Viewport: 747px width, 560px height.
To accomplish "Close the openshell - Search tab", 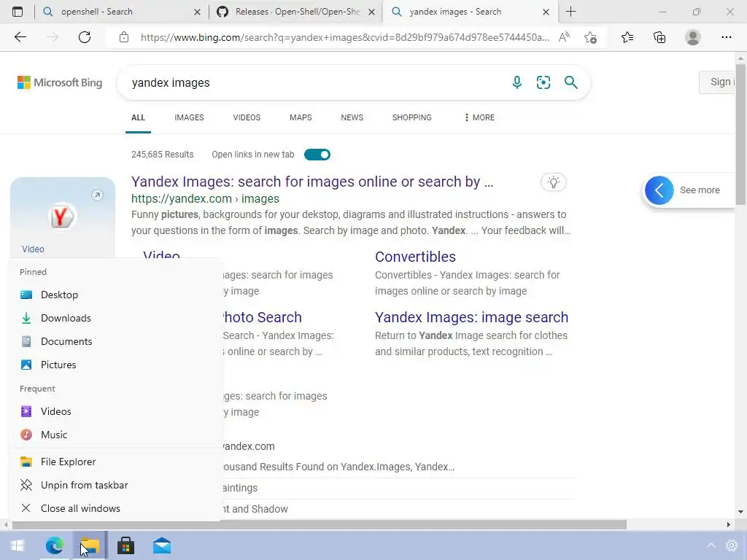I will [197, 12].
